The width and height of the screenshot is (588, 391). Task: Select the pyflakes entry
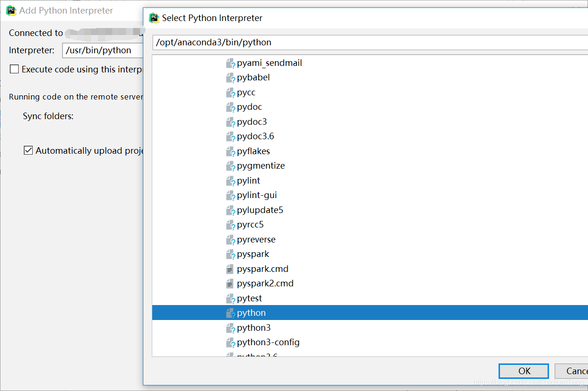coord(253,151)
